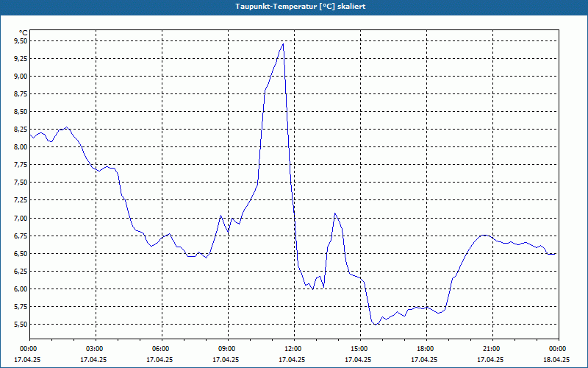Select the '18.04.25' date label
Screen dimensions: 588x368
[x=556, y=359]
